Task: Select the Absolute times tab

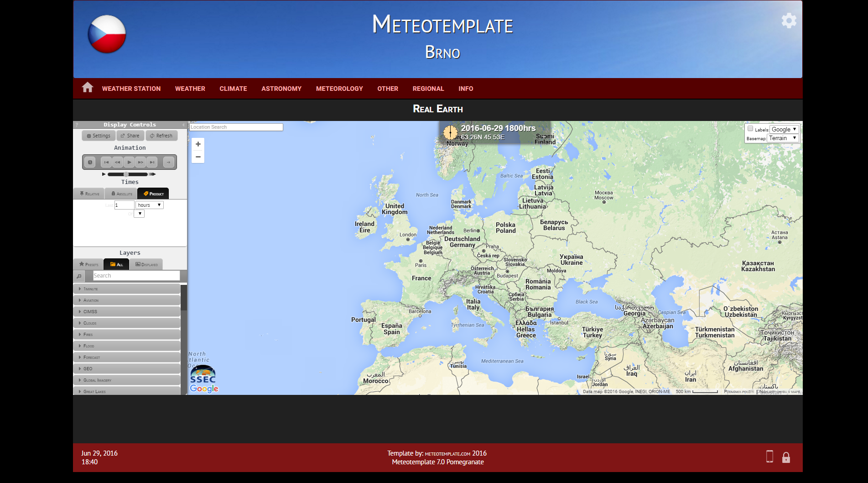Action: point(121,194)
